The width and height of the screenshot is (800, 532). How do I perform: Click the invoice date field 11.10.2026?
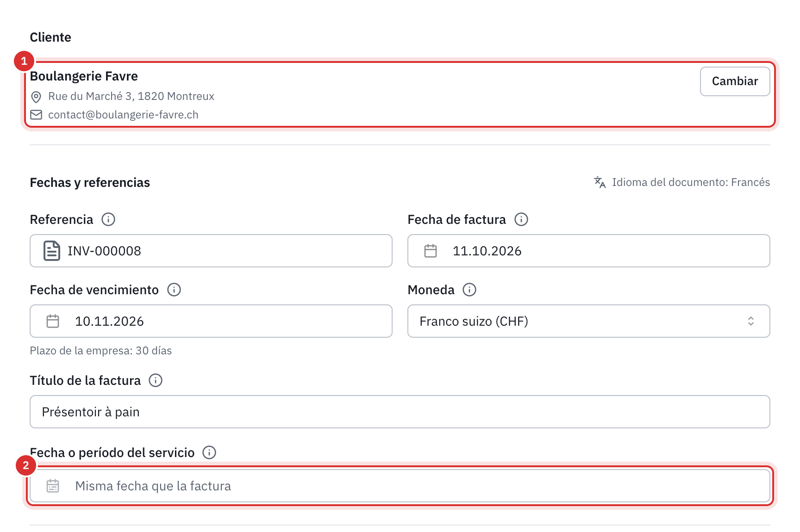589,251
